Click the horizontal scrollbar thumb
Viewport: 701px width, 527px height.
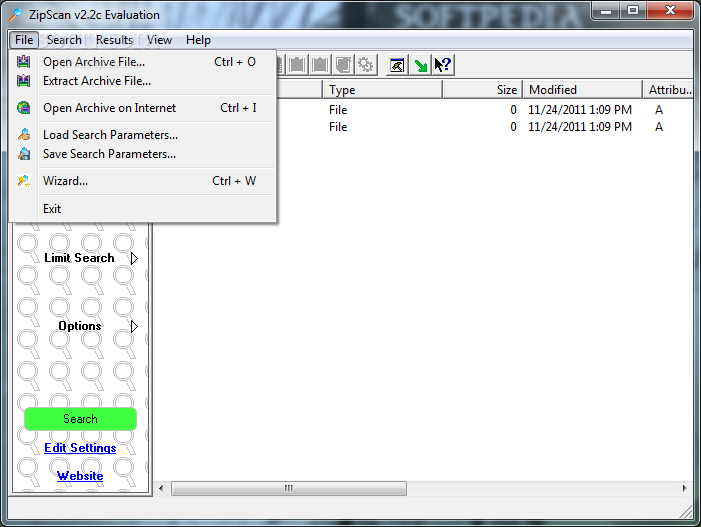pyautogui.click(x=289, y=488)
